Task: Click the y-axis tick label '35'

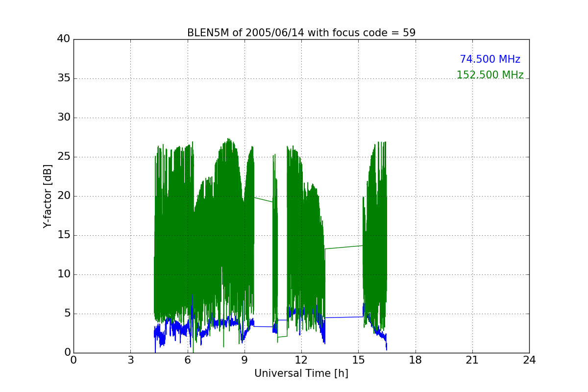Action: [x=64, y=78]
